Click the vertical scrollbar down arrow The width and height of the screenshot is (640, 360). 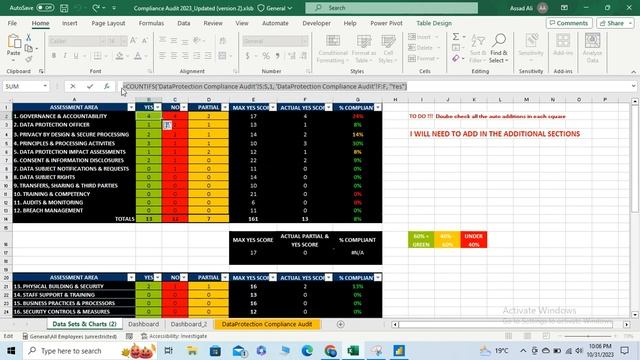tap(635, 314)
